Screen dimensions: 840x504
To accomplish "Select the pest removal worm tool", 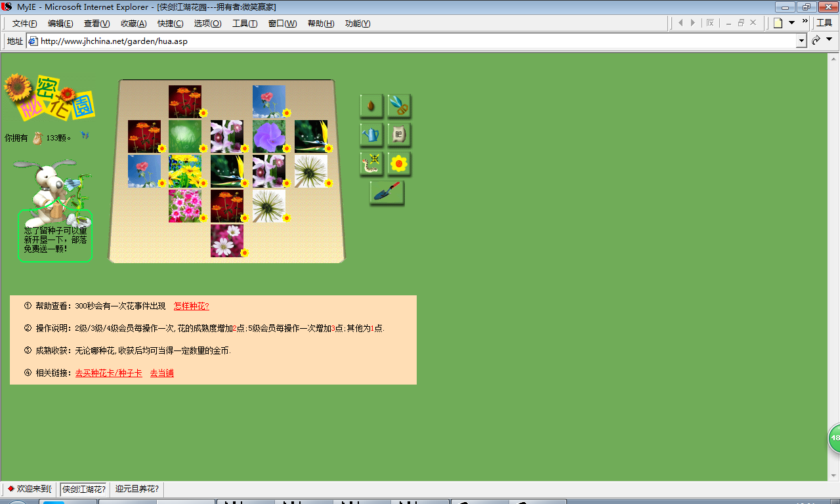I will click(x=371, y=163).
